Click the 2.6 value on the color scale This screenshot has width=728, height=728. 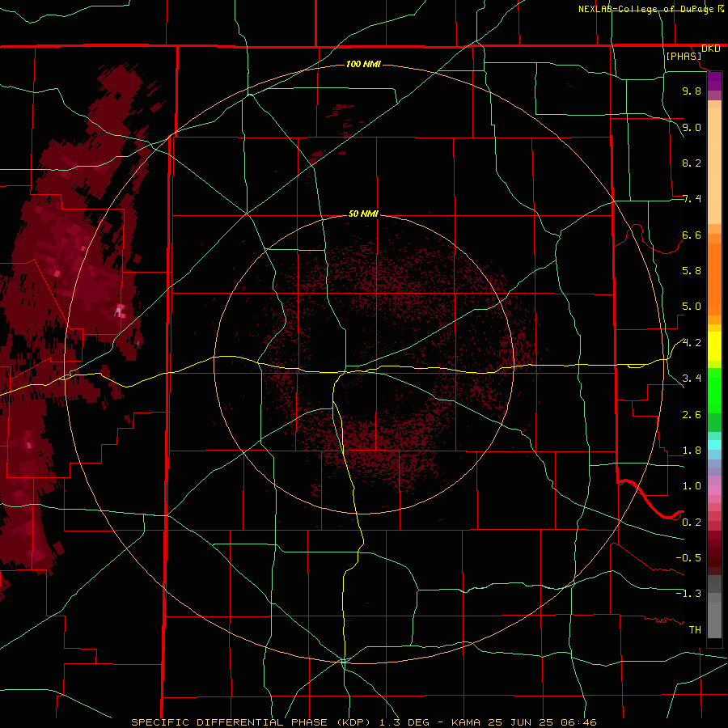(692, 415)
